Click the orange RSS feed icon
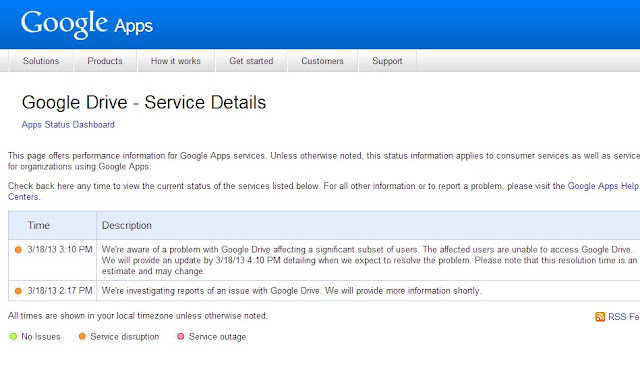640x368 pixels. [x=600, y=317]
